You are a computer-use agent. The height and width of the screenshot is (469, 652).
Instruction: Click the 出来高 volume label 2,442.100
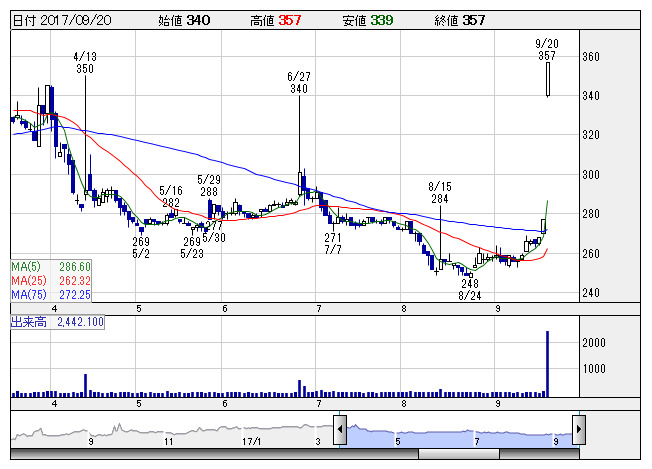coord(57,322)
